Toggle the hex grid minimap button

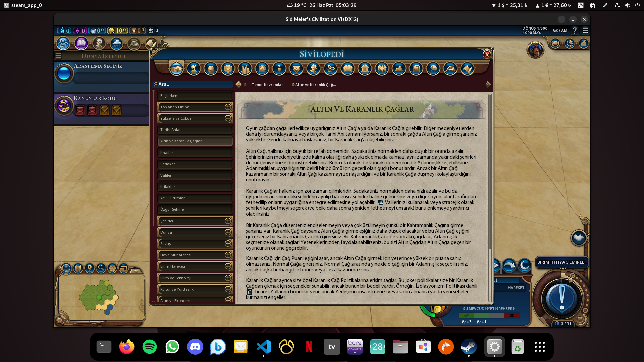(x=112, y=268)
